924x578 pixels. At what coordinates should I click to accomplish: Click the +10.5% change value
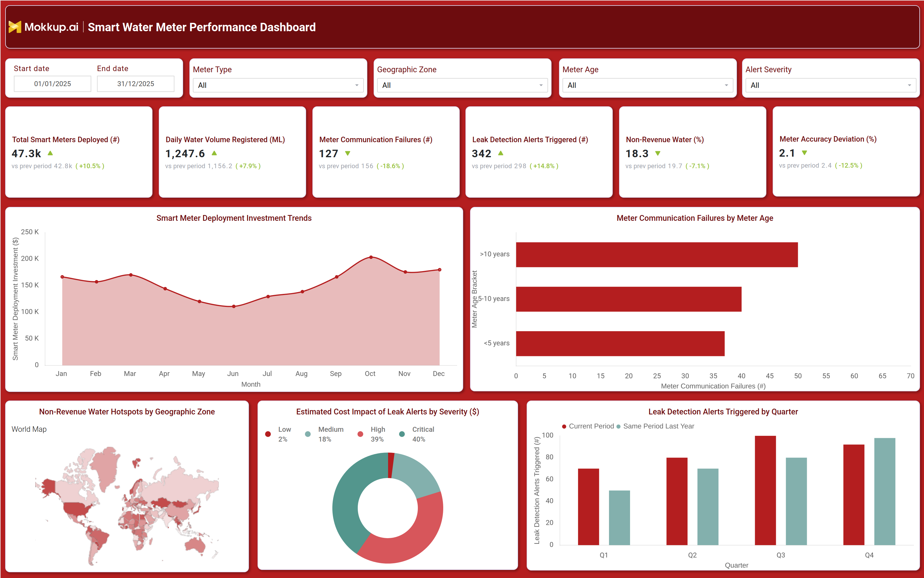pyautogui.click(x=90, y=166)
